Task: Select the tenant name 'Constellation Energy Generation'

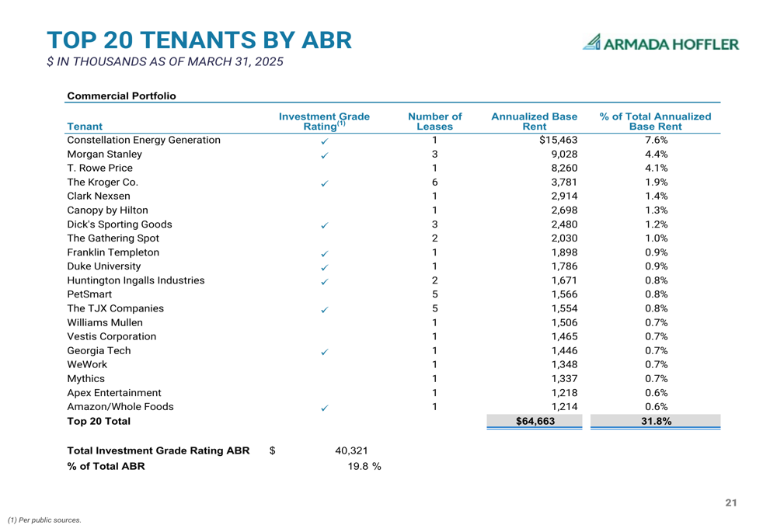Action: 144,140
